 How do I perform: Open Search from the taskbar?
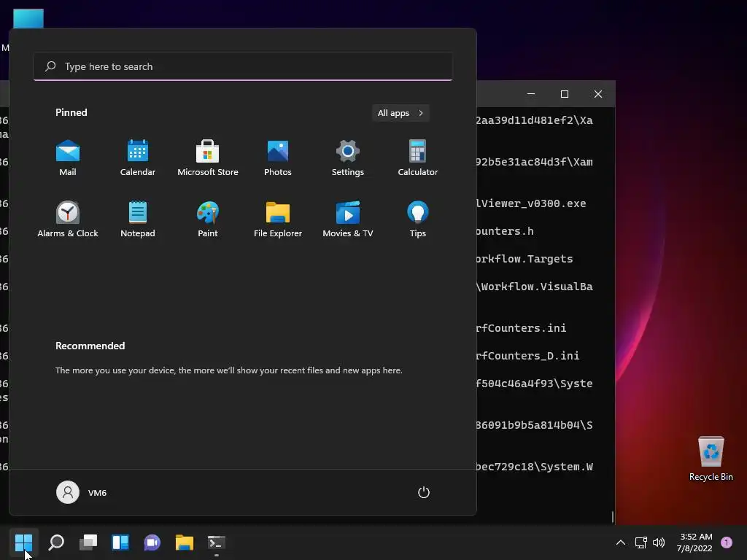tap(56, 542)
